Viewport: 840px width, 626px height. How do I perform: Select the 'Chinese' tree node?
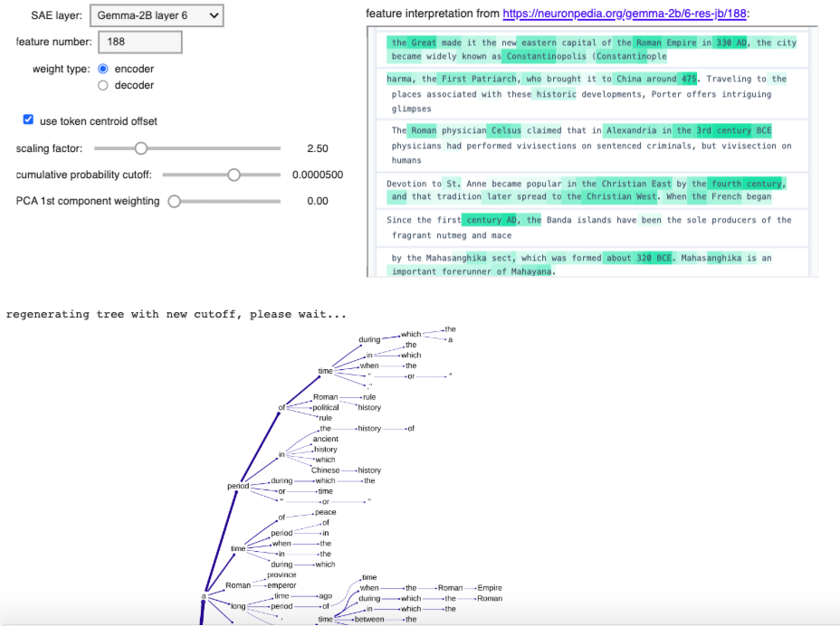[325, 470]
